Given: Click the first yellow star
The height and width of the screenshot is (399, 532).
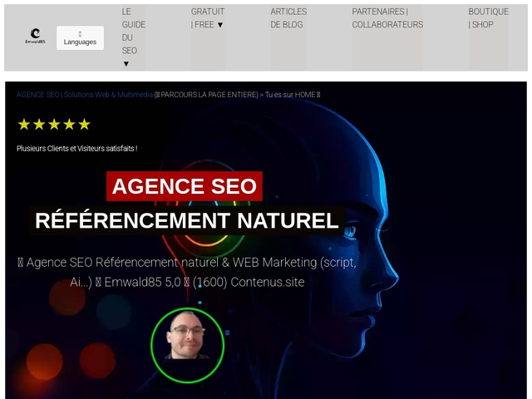Looking at the screenshot, I should (24, 125).
